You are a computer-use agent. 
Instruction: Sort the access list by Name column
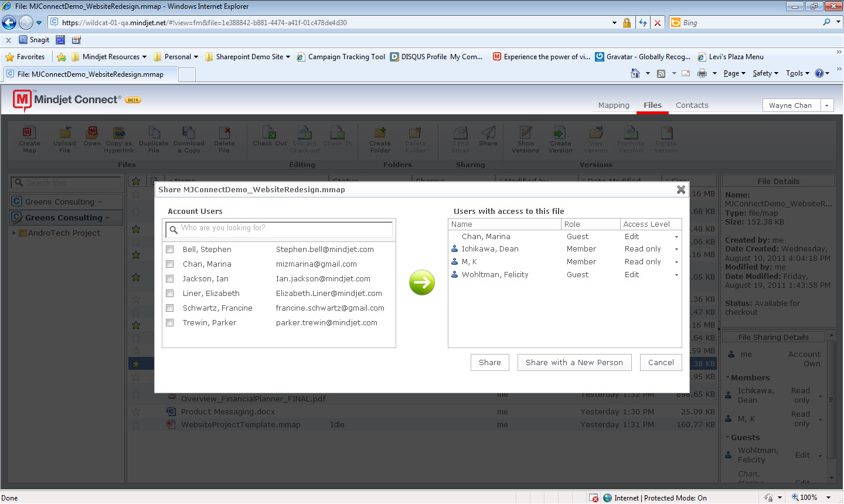(504, 224)
